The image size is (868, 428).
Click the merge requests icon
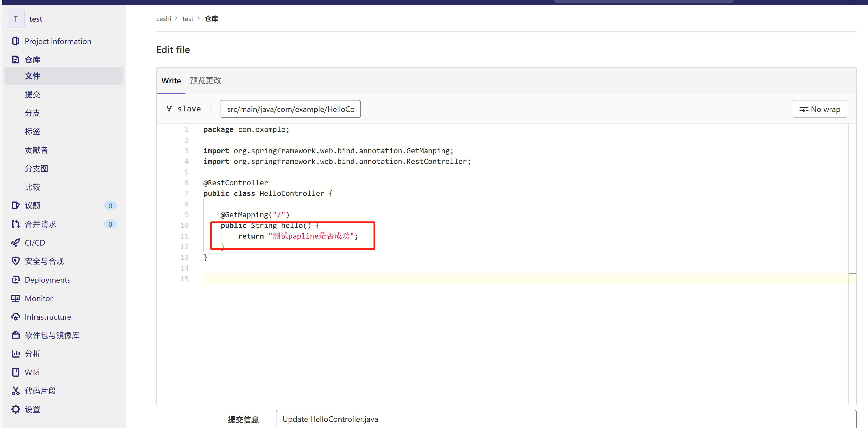pos(15,224)
